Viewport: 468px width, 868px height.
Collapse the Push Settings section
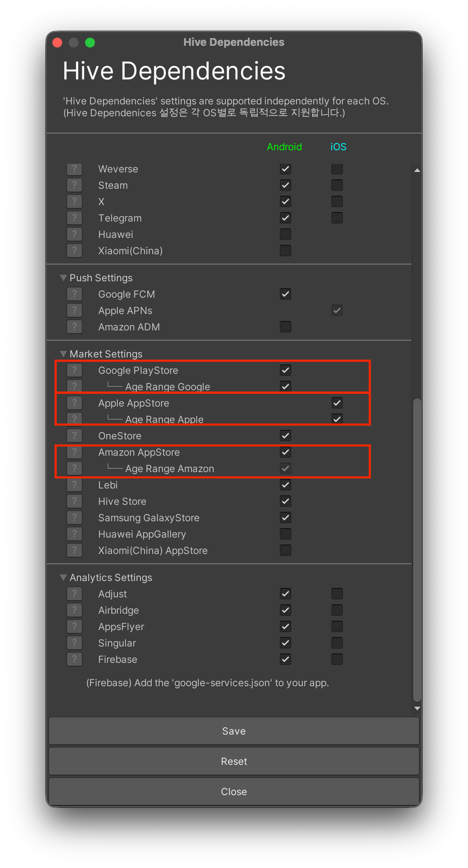click(x=63, y=278)
